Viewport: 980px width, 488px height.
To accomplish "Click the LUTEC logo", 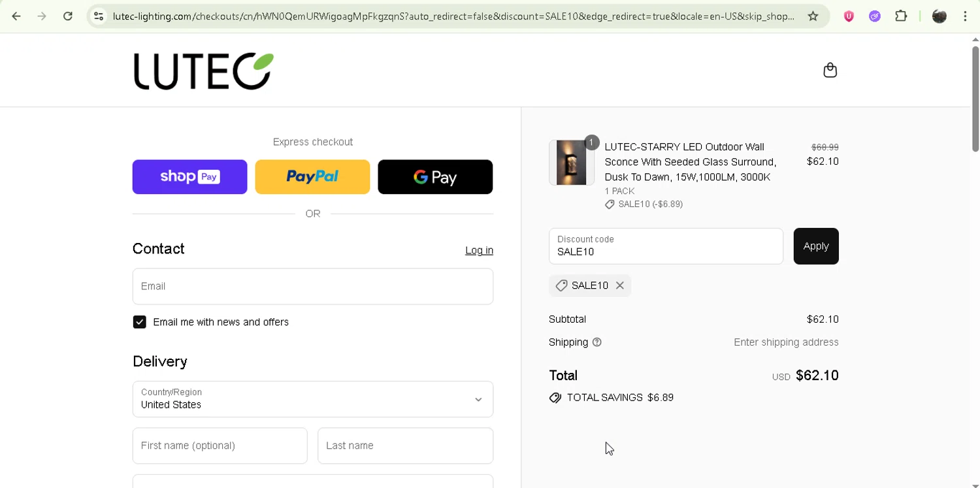I will click(203, 71).
